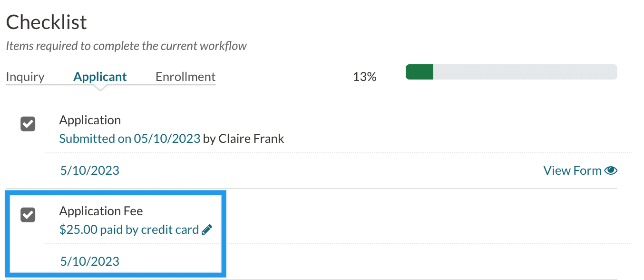
Task: Toggle the Application Fee checkbox
Action: pyautogui.click(x=28, y=215)
